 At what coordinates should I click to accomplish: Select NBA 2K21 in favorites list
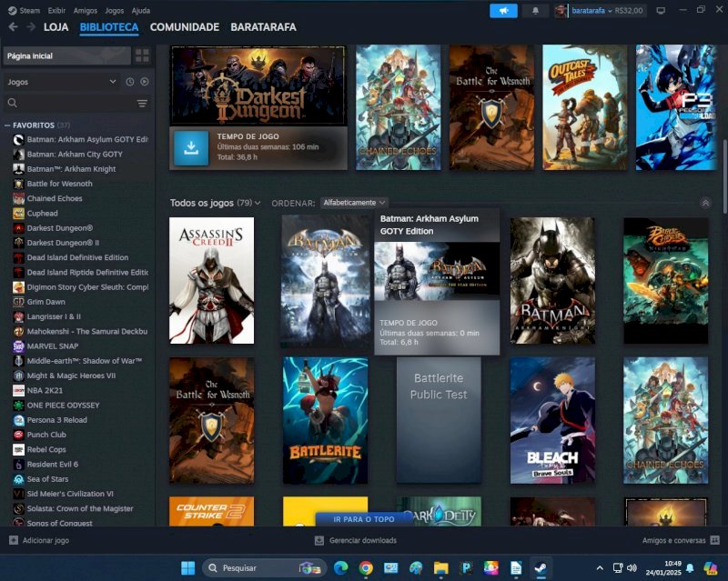(x=45, y=391)
